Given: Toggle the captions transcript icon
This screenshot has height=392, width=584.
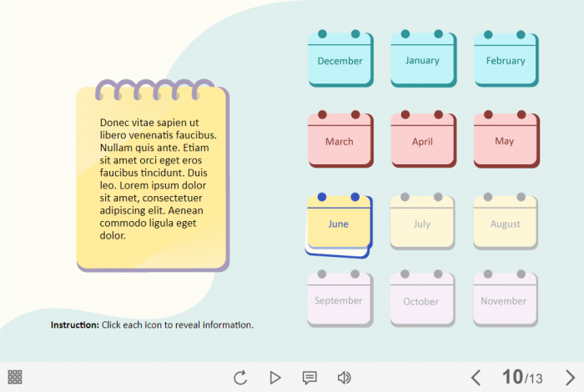Looking at the screenshot, I should pos(310,378).
